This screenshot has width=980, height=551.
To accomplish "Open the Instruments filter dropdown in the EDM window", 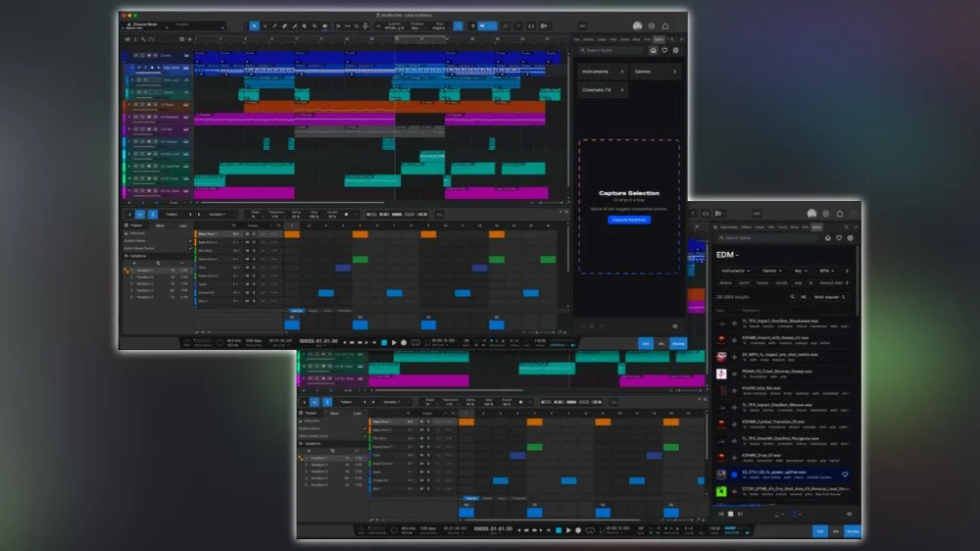I will (735, 271).
